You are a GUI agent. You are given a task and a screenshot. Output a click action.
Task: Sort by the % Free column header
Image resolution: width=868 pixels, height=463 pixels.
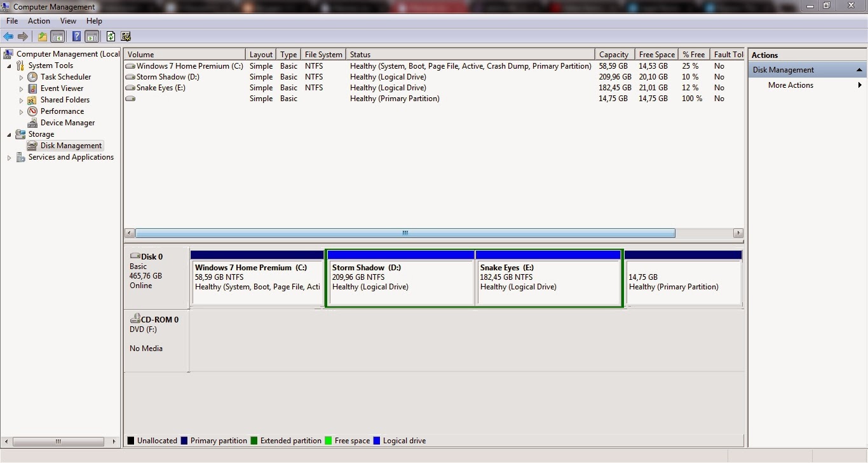694,55
